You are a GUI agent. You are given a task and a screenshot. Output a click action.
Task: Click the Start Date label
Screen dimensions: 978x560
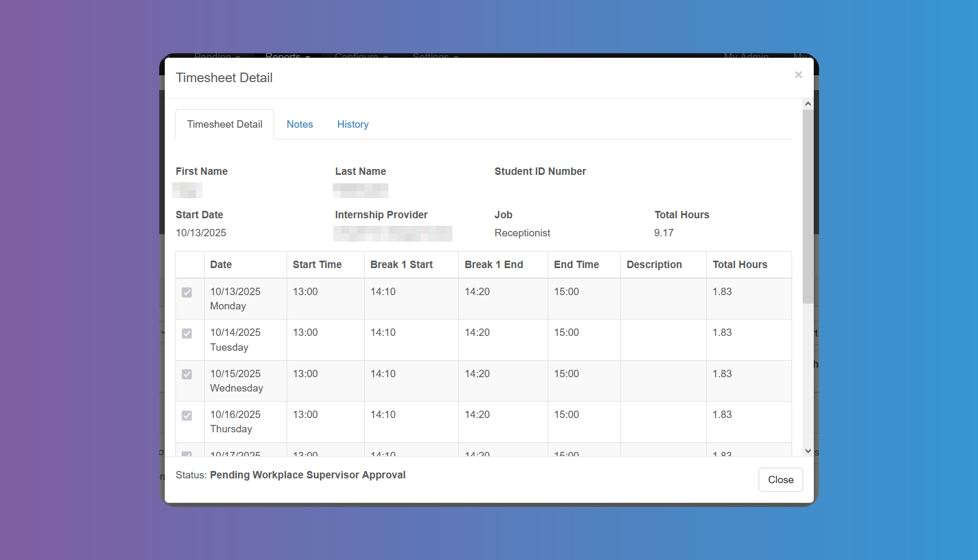click(x=199, y=215)
